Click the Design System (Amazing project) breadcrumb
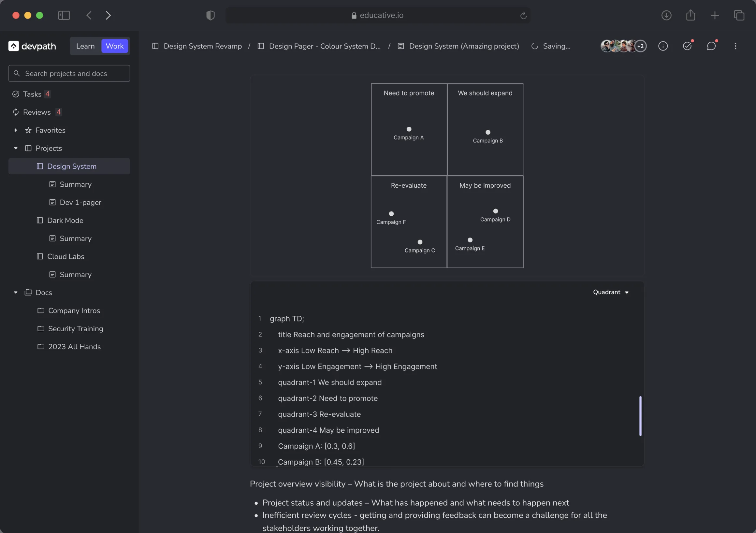Screen dimensions: 756x533 [464, 46]
